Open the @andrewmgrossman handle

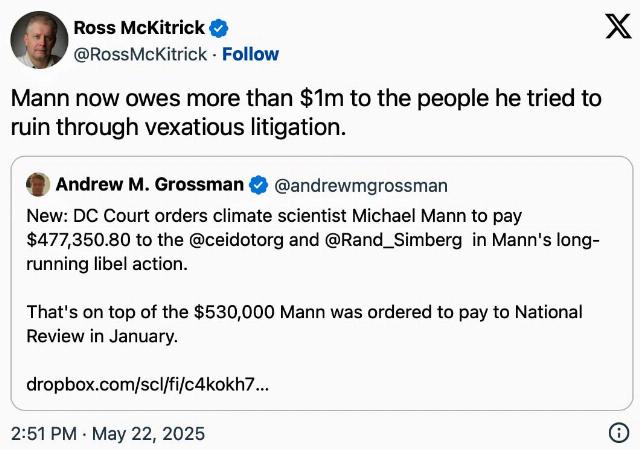(x=361, y=185)
